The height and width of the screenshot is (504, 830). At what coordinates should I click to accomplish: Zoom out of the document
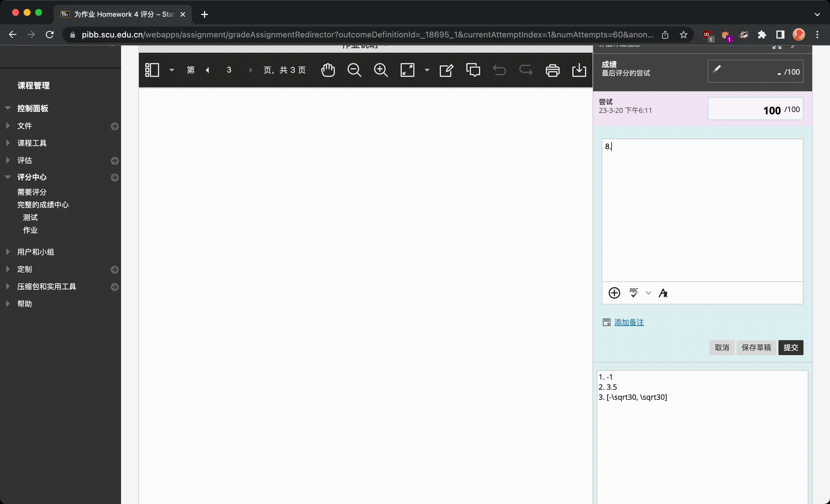click(x=354, y=70)
